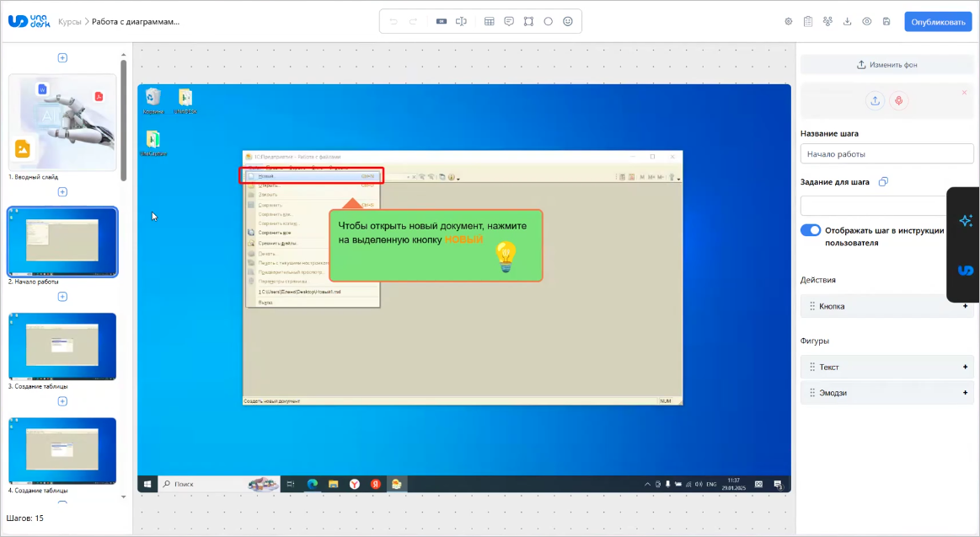Add step after first Создание таблицы slide
The height and width of the screenshot is (537, 980).
[62, 401]
